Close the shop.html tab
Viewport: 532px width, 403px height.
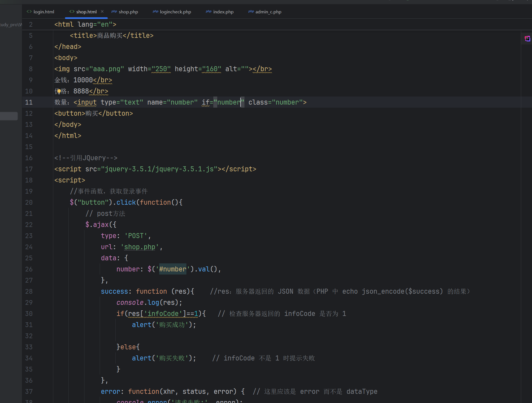102,11
